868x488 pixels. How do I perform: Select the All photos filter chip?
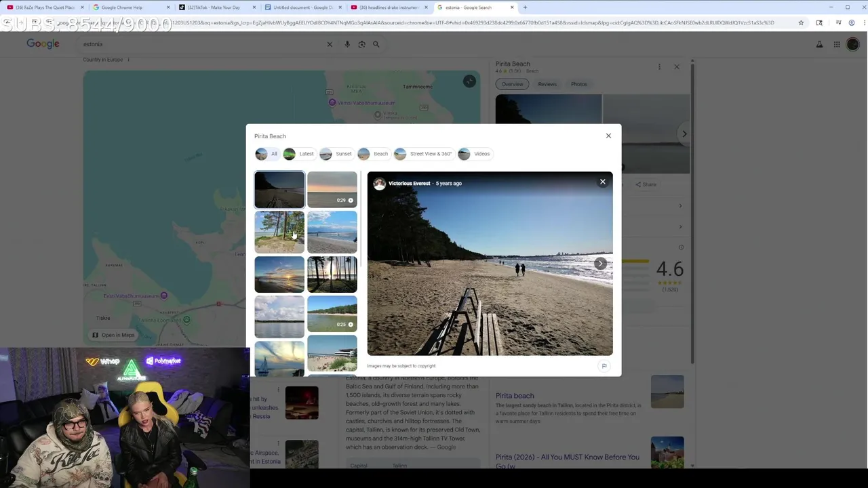pyautogui.click(x=267, y=154)
